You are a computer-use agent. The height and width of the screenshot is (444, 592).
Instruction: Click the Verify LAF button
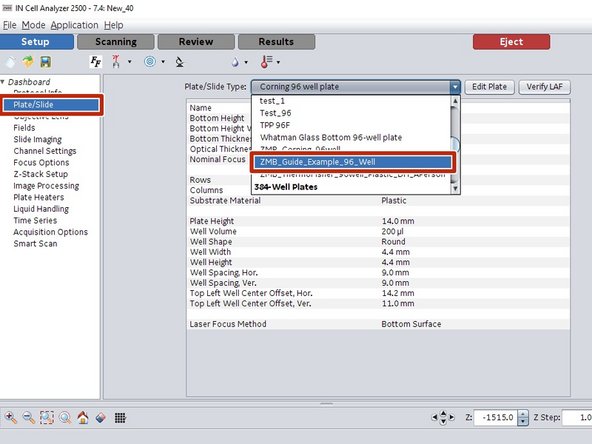coord(544,87)
